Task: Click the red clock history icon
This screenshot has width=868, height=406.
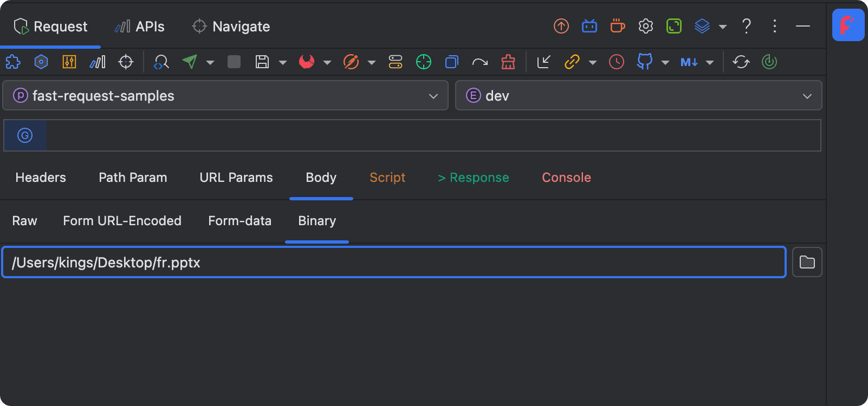Action: point(617,62)
